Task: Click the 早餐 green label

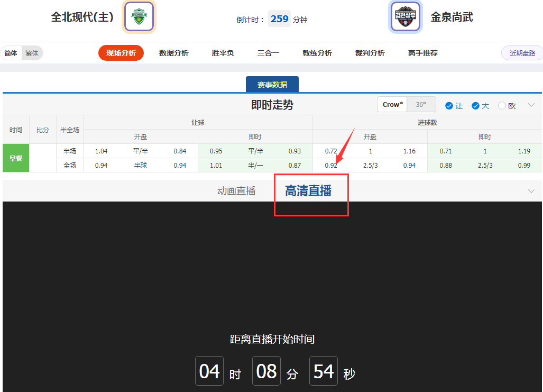Action: [15, 158]
